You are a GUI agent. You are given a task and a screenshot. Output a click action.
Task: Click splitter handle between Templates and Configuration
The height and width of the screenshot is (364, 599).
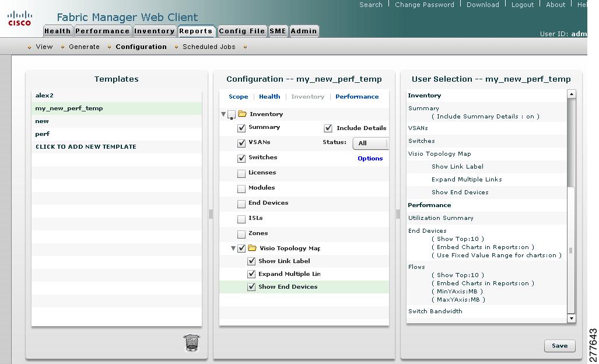(211, 214)
